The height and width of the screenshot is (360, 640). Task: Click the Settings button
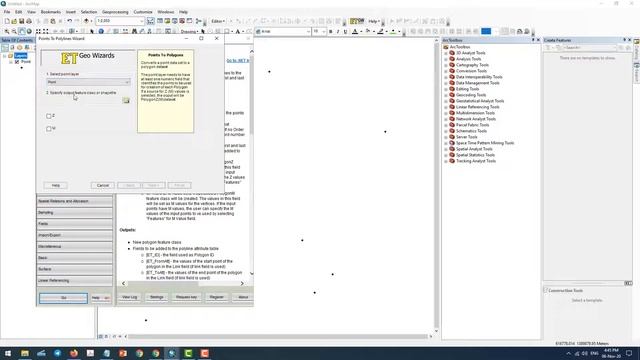pos(157,297)
